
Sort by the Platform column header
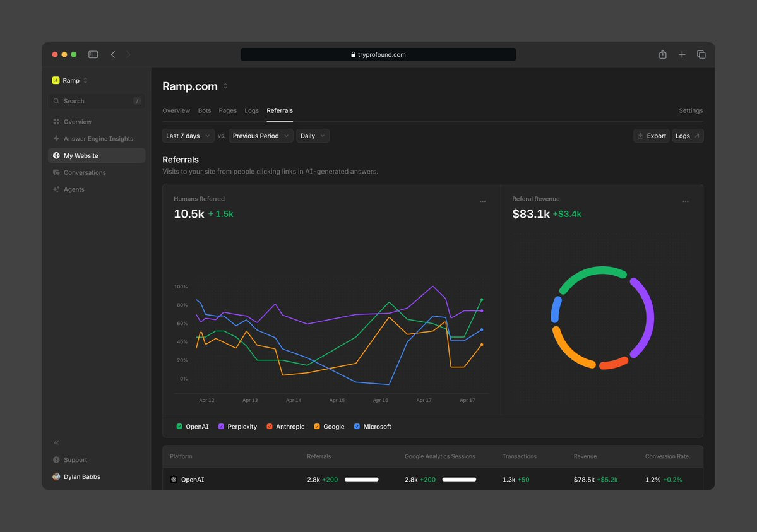coord(181,456)
